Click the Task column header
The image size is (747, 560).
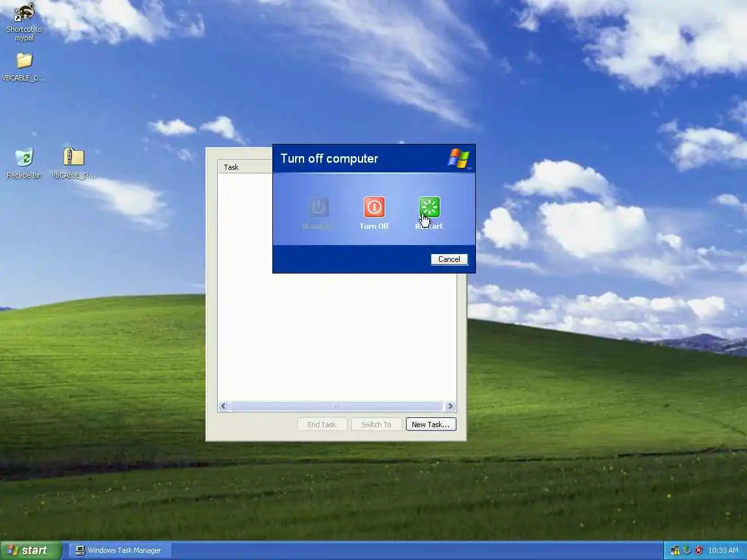click(245, 167)
